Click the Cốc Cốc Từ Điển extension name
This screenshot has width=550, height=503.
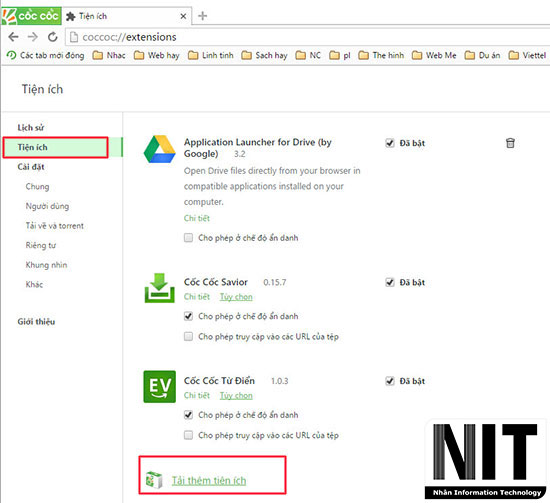click(x=219, y=381)
